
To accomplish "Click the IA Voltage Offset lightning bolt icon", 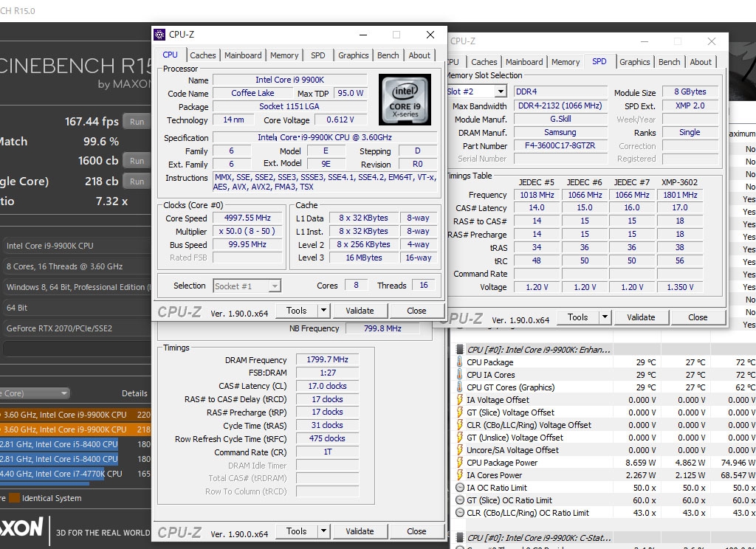I will (459, 400).
